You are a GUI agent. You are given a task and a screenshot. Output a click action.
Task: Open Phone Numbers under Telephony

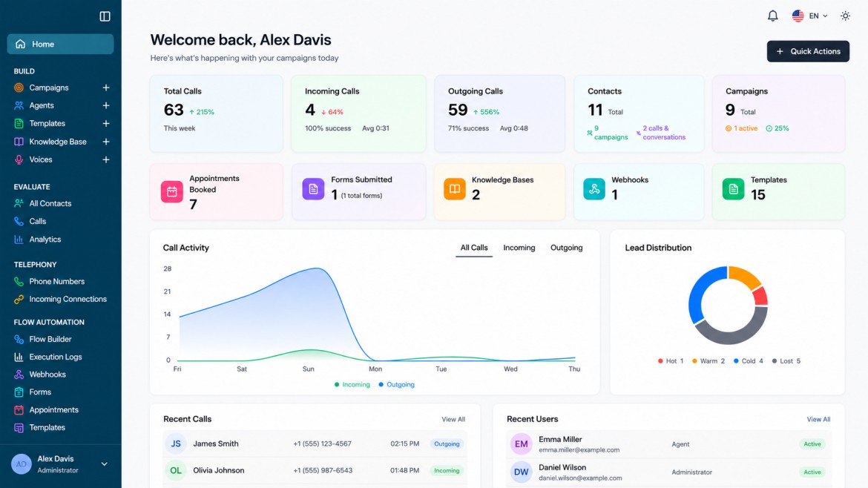coord(56,281)
